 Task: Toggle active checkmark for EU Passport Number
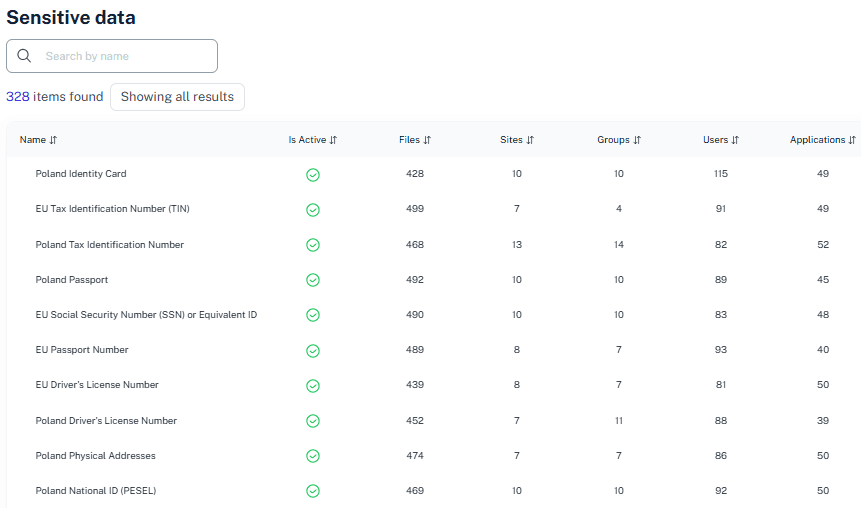pyautogui.click(x=313, y=351)
